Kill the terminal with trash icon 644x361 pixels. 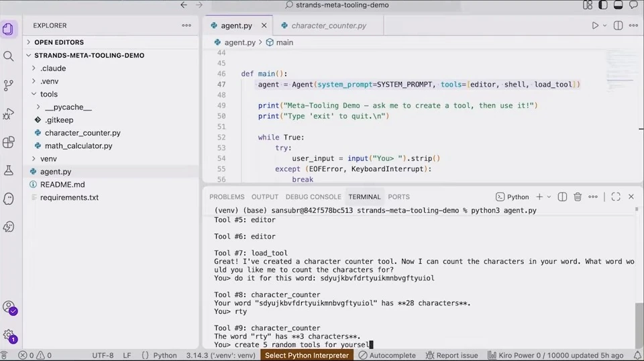click(578, 197)
